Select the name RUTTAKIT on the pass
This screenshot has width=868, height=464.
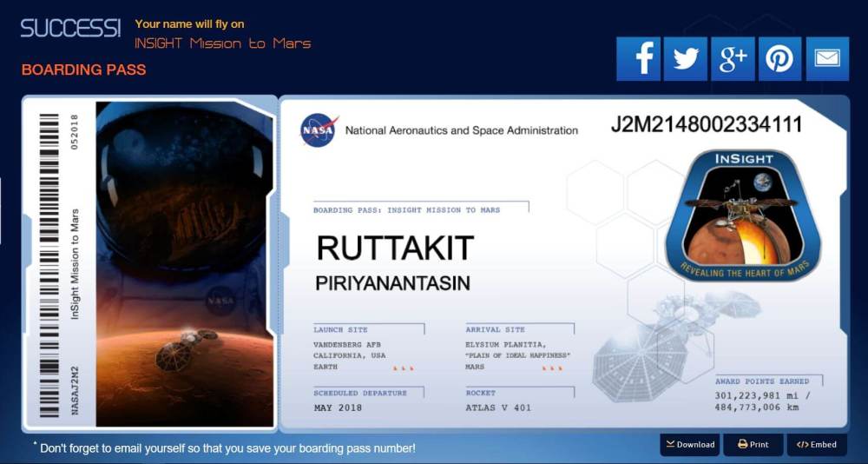[395, 249]
